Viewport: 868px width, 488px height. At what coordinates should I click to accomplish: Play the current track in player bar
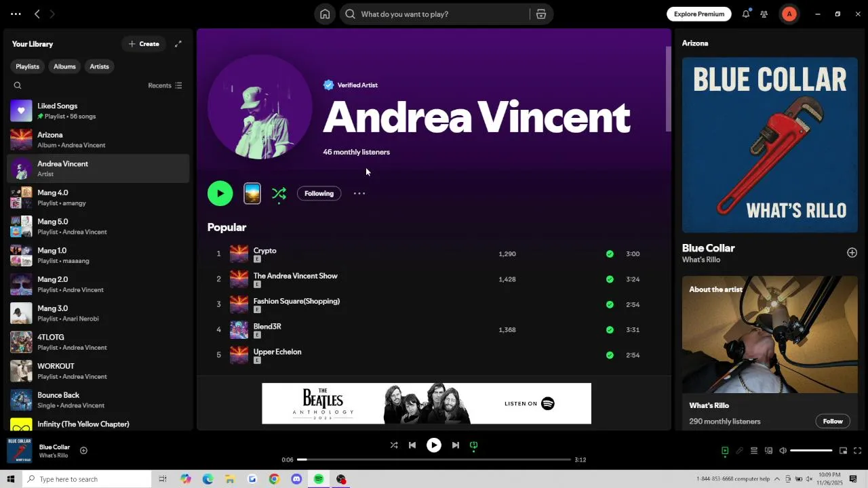434,445
